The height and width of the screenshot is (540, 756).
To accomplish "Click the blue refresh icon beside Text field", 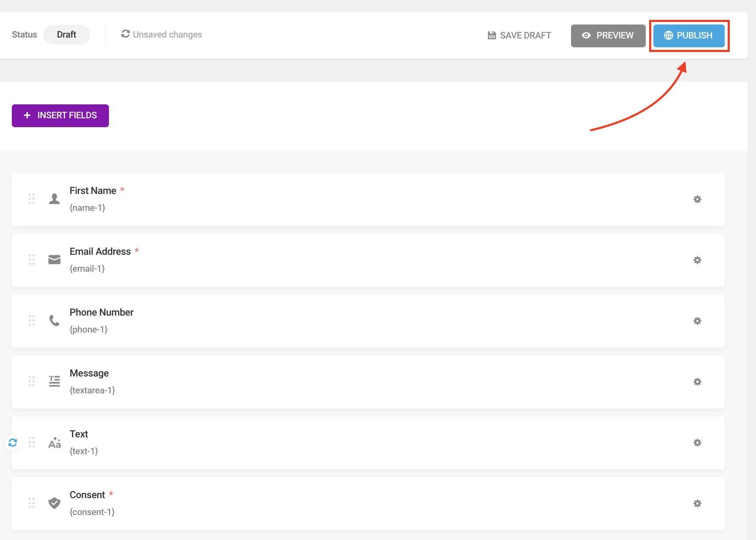I will click(x=12, y=442).
